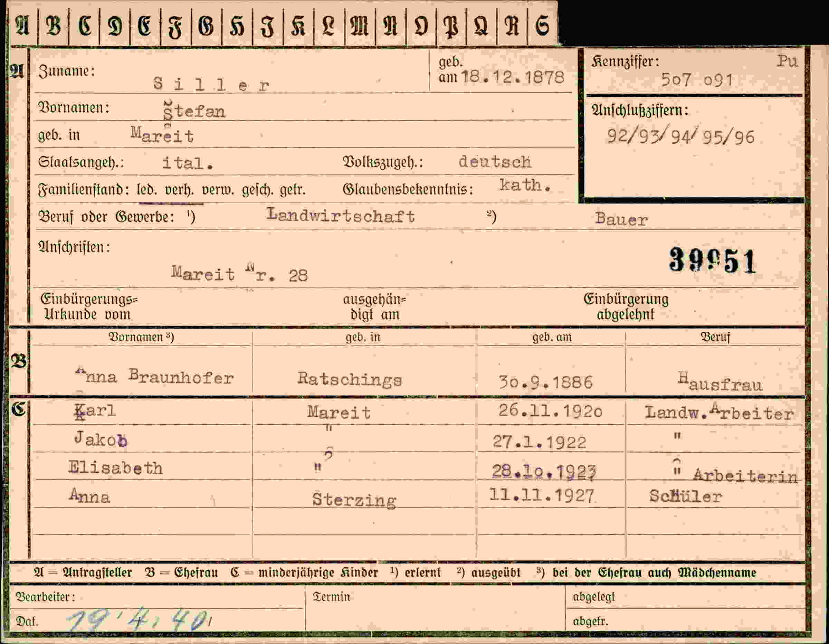The width and height of the screenshot is (829, 644).
Task: Click Anna's birth date 11.11.1927
Action: tap(542, 495)
